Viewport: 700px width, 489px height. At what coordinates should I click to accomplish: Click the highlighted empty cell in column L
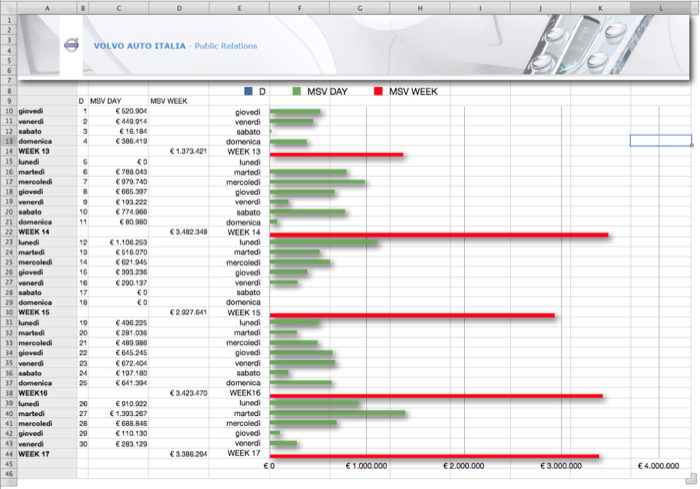660,141
